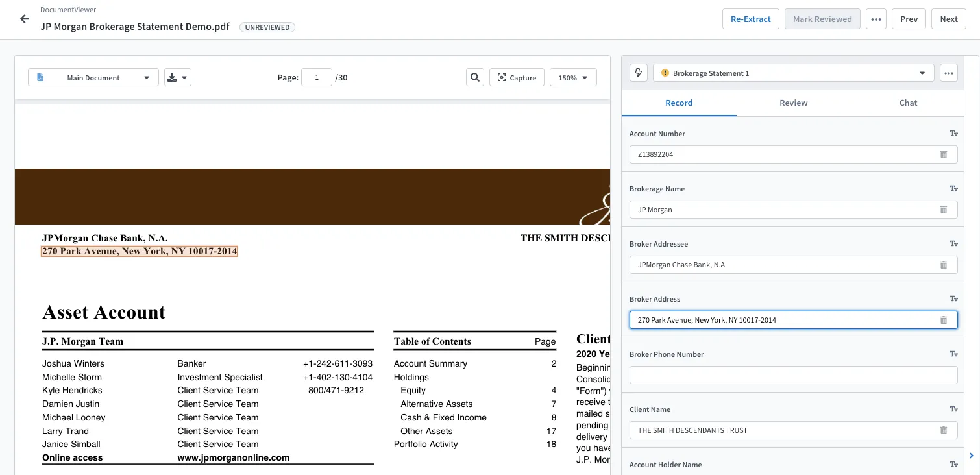Expand the side panel chevron at right edge

pyautogui.click(x=972, y=456)
